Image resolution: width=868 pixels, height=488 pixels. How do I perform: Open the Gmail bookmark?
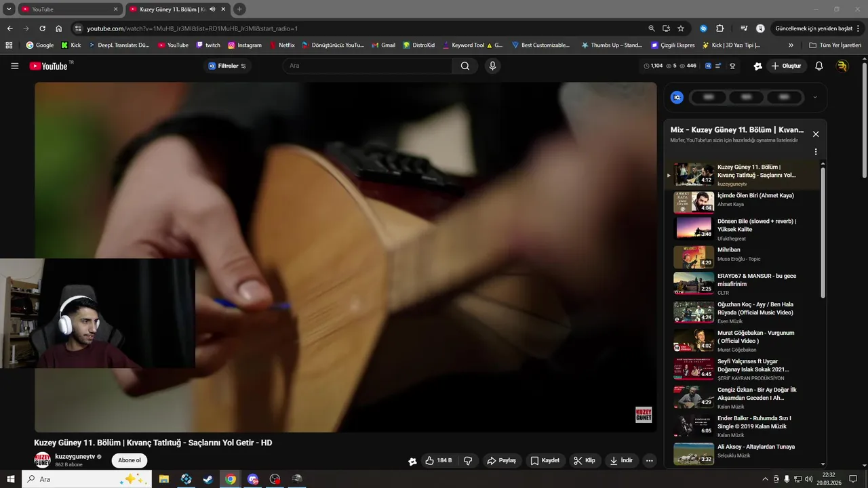[x=383, y=45]
